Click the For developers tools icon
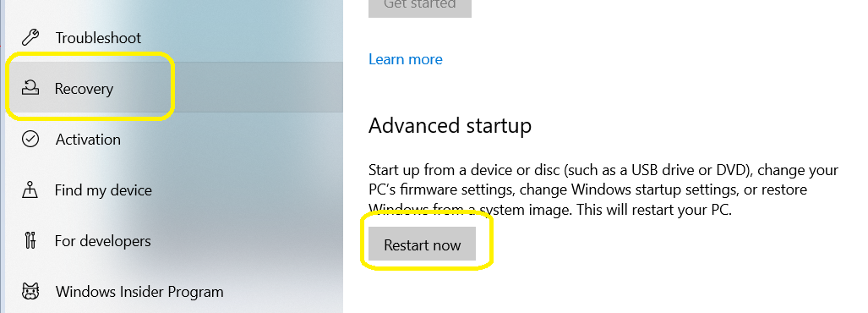The height and width of the screenshot is (313, 868). 30,241
